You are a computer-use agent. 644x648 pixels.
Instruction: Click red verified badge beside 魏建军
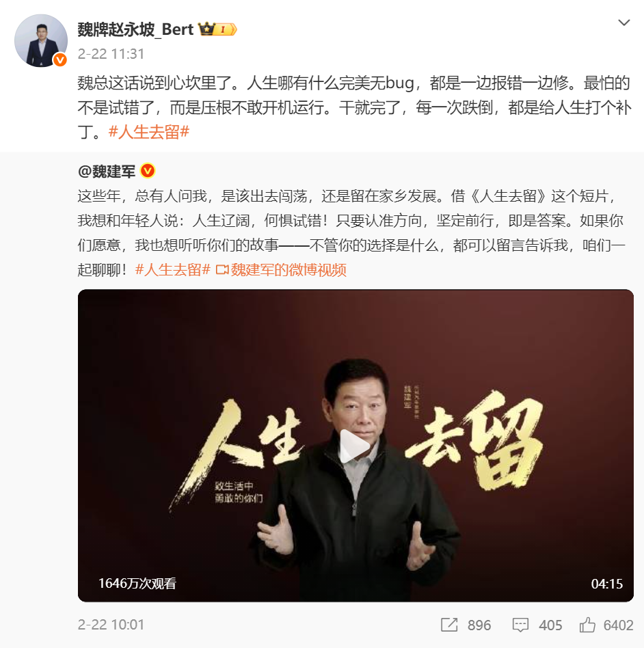tap(148, 171)
